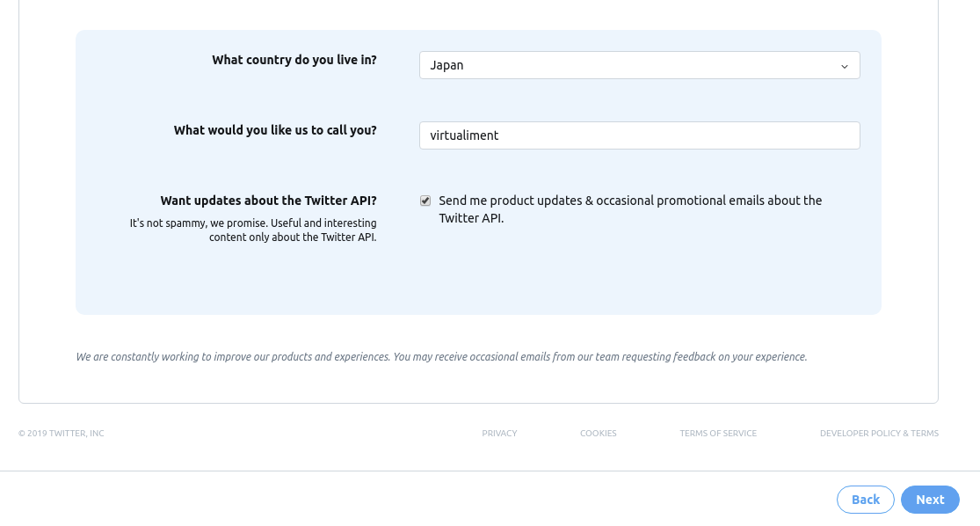Click the copyright 2019 Twitter text
Screen dimensions: 980x526
click(x=61, y=433)
